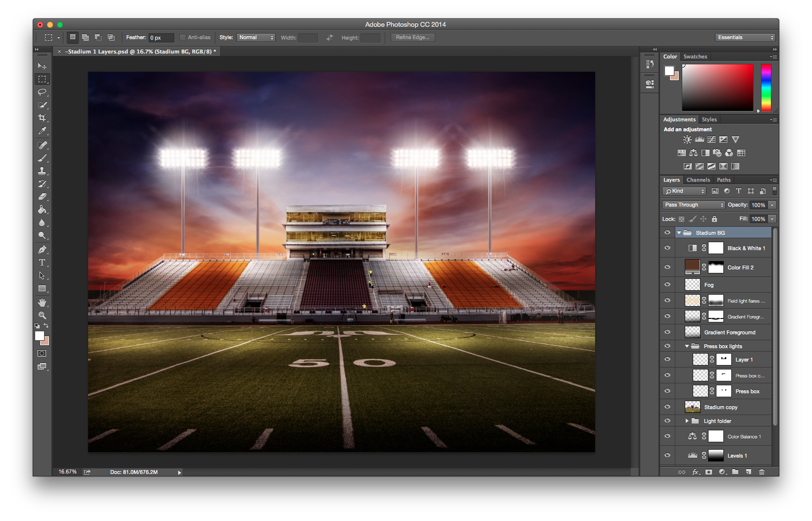Select the Eraser tool

click(42, 197)
